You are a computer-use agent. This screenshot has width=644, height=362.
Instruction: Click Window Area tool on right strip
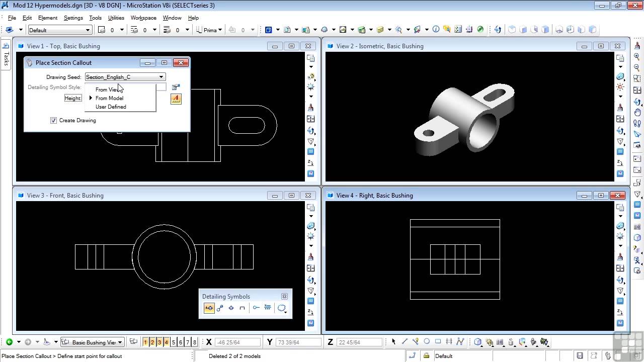[x=637, y=79]
